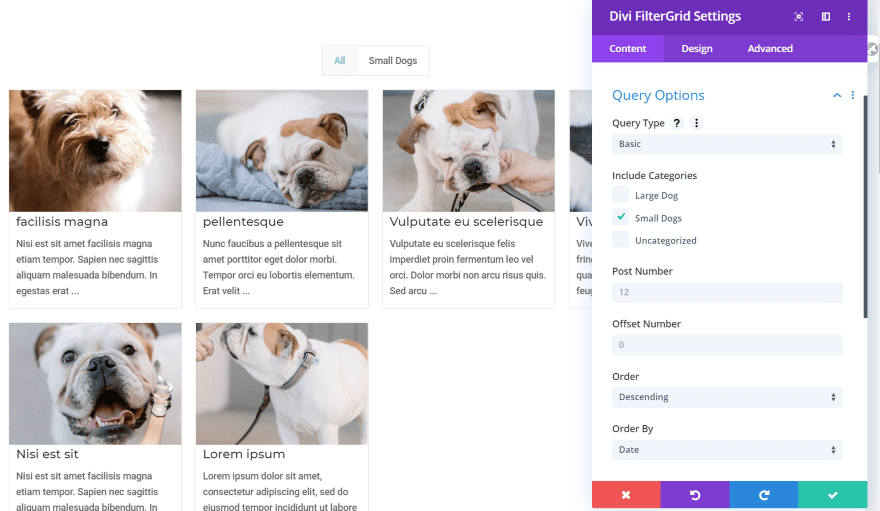Image resolution: width=880 pixels, height=511 pixels.
Task: Click the Vulputate eu scelerisque bulldog image
Action: point(469,151)
